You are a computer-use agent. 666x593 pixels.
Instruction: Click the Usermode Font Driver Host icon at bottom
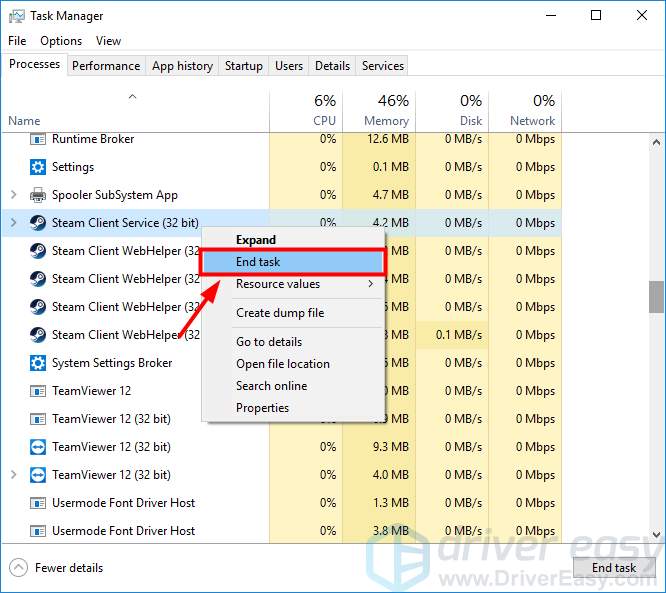(38, 531)
